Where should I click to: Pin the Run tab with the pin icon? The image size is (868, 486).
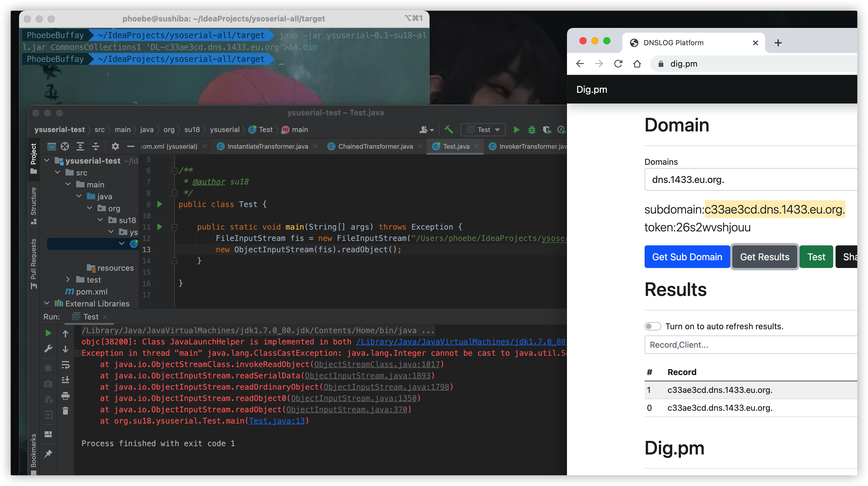48,454
